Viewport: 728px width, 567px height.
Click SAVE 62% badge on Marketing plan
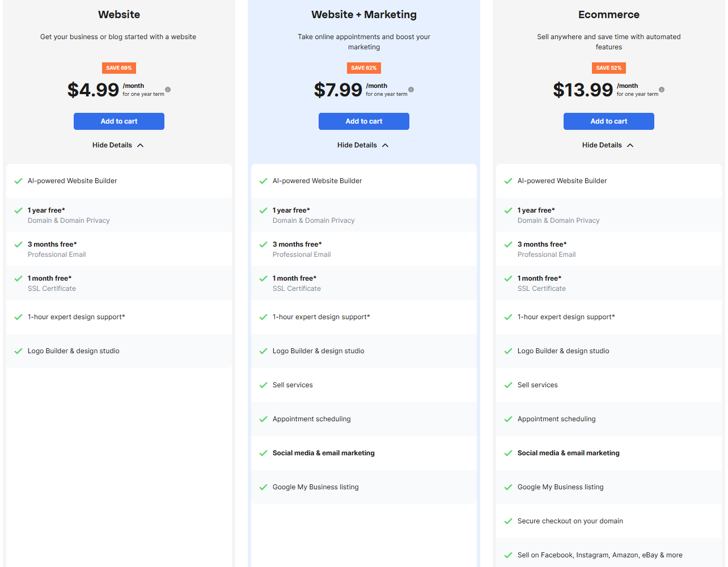point(364,68)
